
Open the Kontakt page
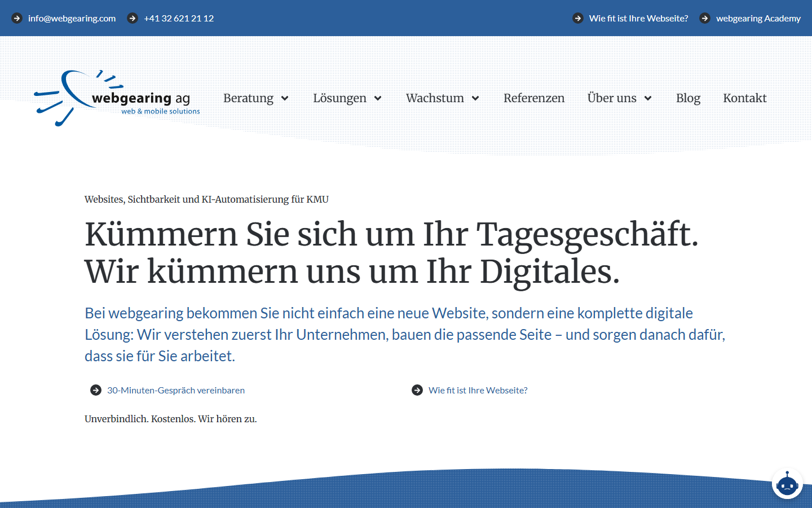point(744,98)
